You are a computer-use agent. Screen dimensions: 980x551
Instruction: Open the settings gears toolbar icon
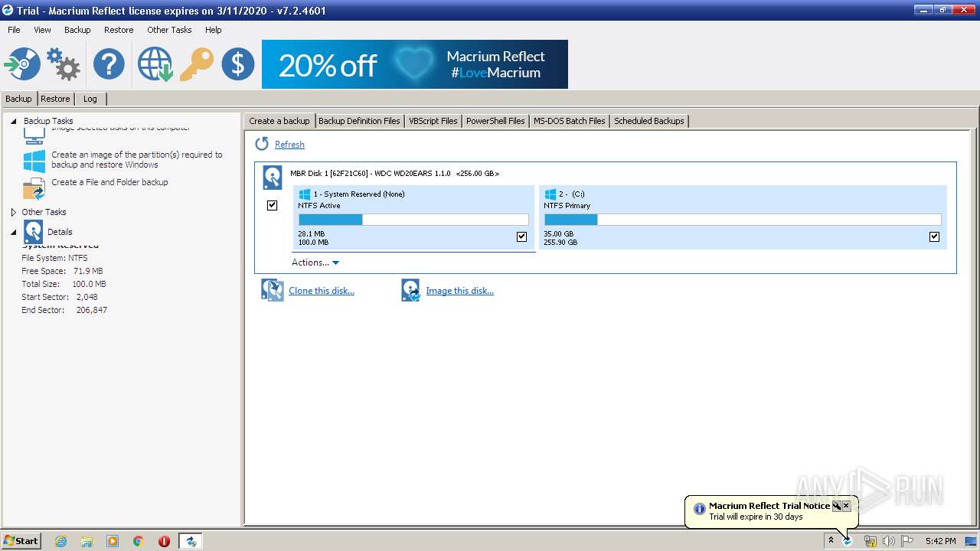click(64, 64)
